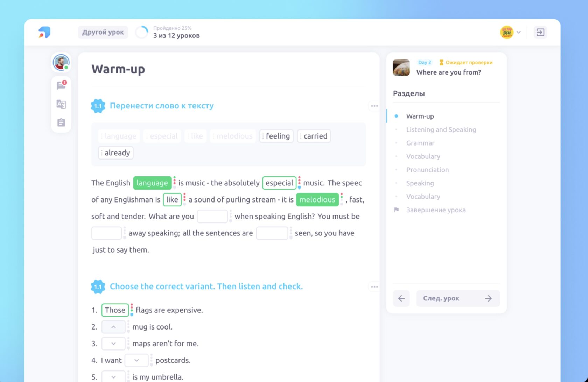Go to Grammar section
The width and height of the screenshot is (588, 382).
click(x=420, y=143)
